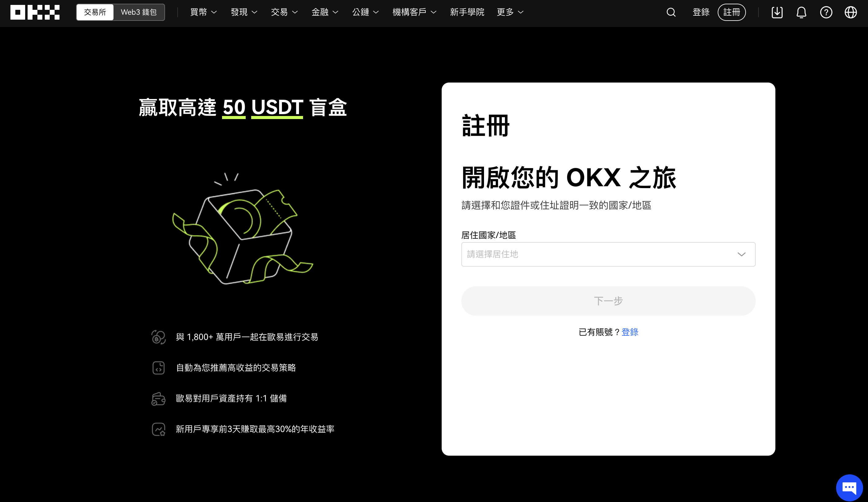Click text 與 1,800+ 萬用戶一起在歐易進行交易
The image size is (868, 502).
pyautogui.click(x=247, y=337)
